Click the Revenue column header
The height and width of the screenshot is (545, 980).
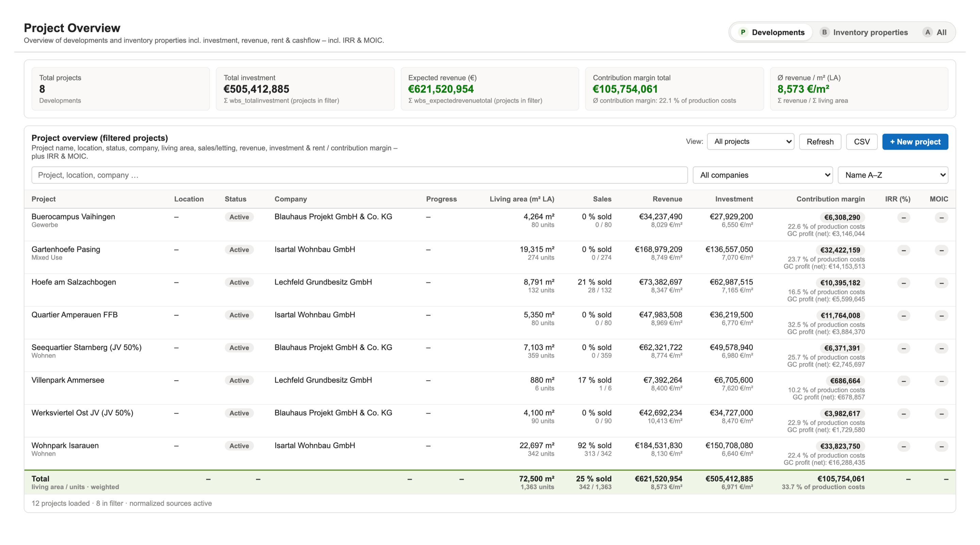point(667,199)
